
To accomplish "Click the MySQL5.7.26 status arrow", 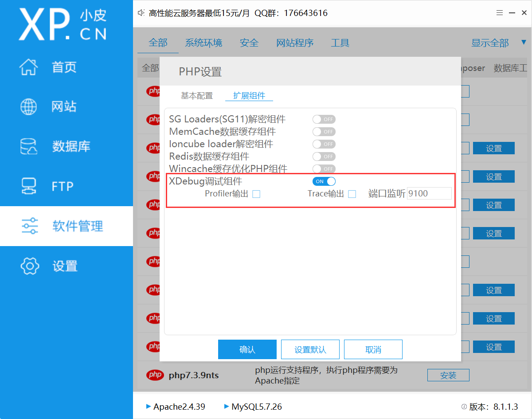I will pos(227,407).
